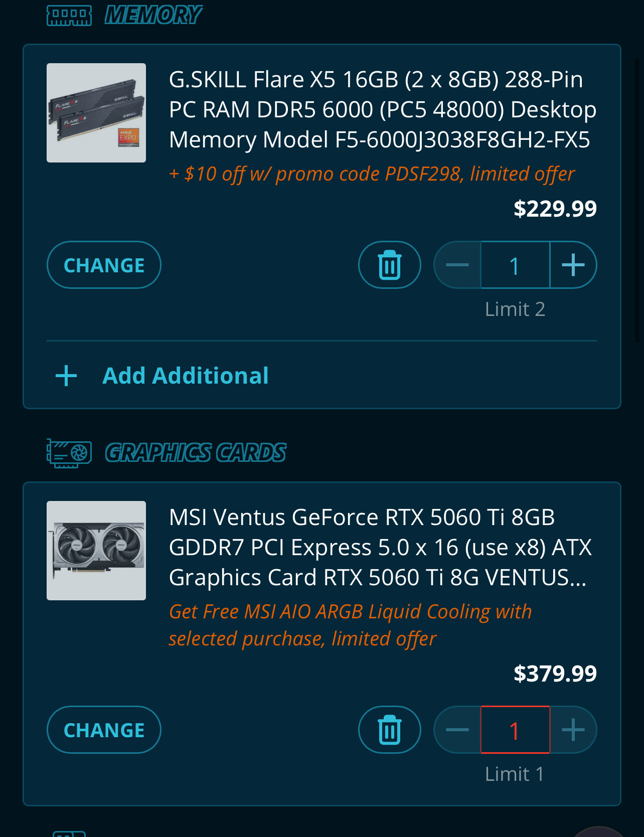Image resolution: width=644 pixels, height=837 pixels.
Task: Open MSI Ventus graphics card thumbnail
Action: (x=96, y=551)
